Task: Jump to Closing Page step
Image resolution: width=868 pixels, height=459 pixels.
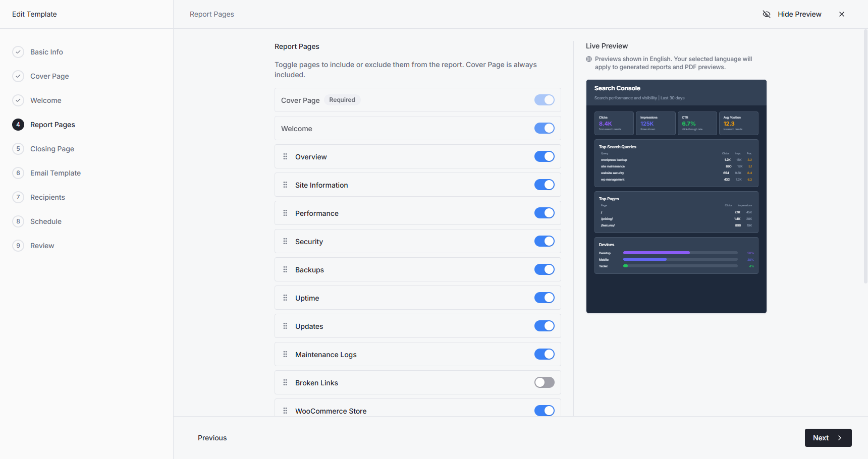Action: click(52, 149)
